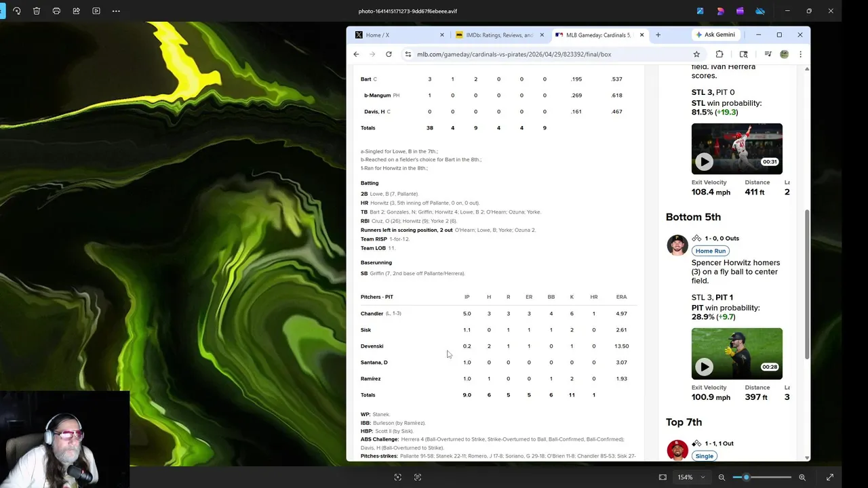Rotate the image in Photos viewer
The image size is (868, 488).
click(x=17, y=11)
